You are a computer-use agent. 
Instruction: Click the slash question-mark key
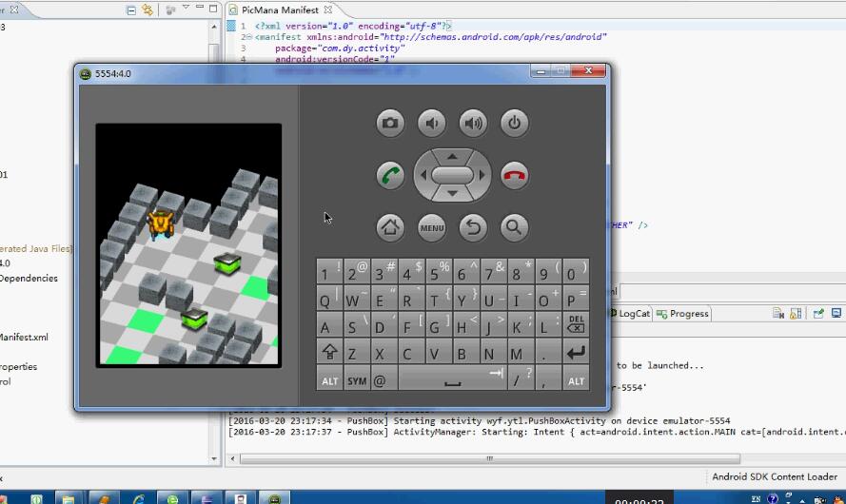point(521,379)
